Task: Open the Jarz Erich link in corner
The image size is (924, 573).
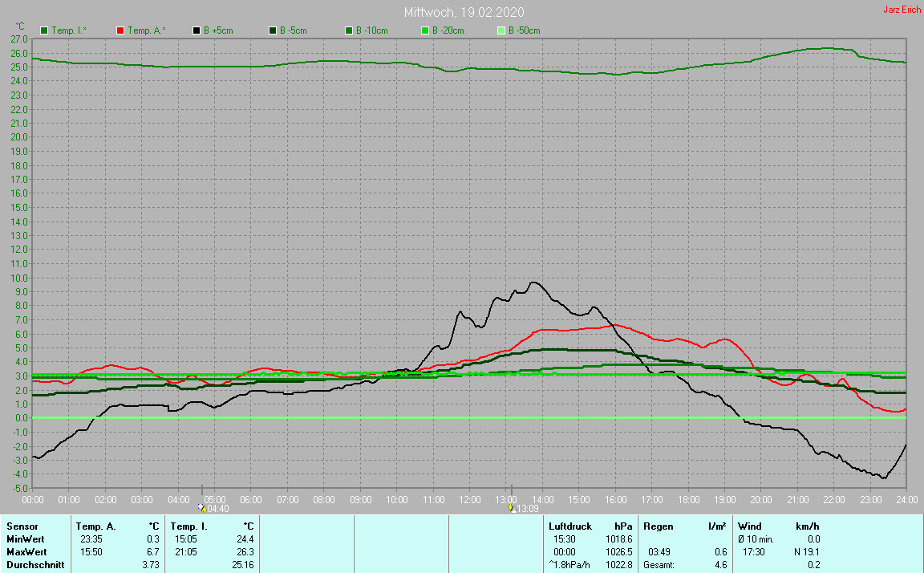Action: point(902,10)
